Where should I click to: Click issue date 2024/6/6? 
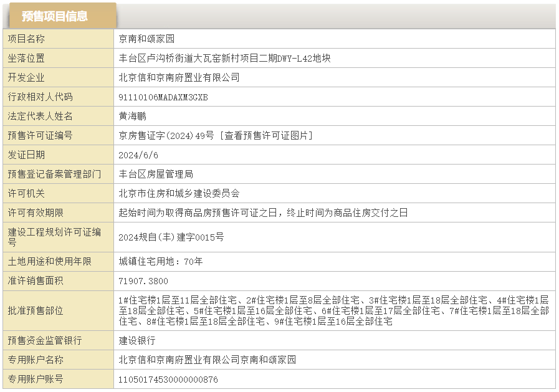click(138, 155)
